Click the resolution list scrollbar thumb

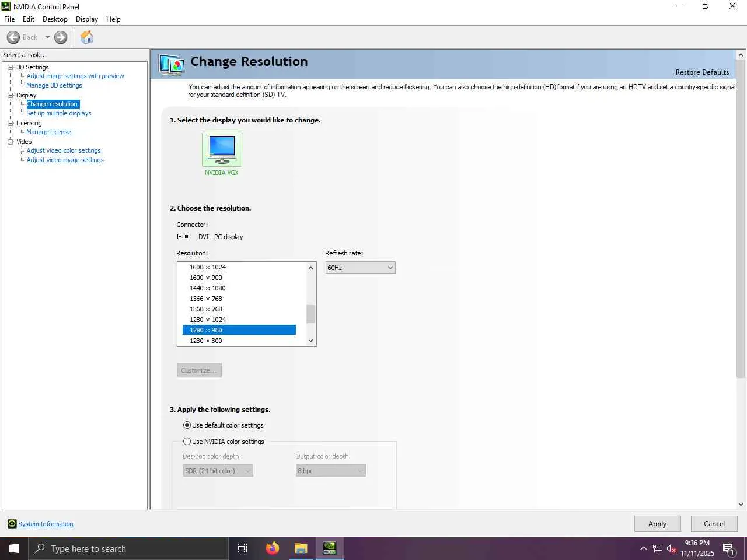coord(311,314)
